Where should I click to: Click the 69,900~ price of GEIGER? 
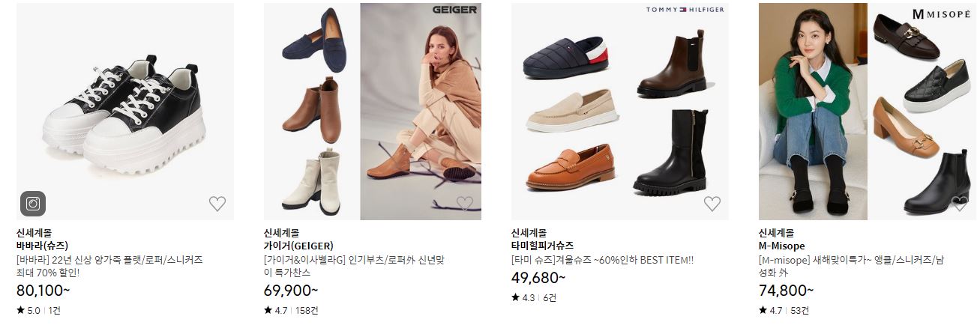(x=291, y=291)
